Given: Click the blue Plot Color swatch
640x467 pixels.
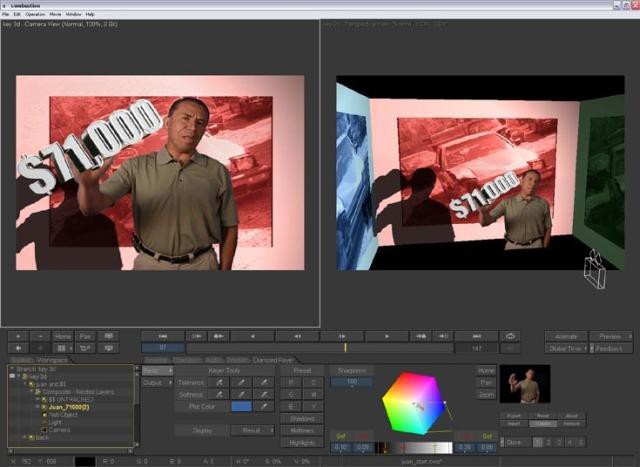Looking at the screenshot, I should pyautogui.click(x=241, y=407).
